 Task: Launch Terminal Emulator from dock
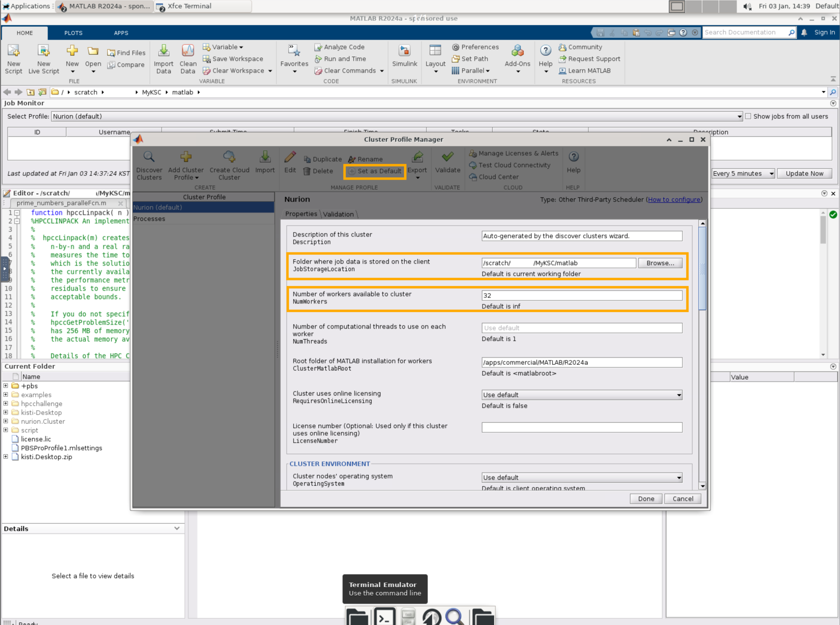[x=384, y=617]
